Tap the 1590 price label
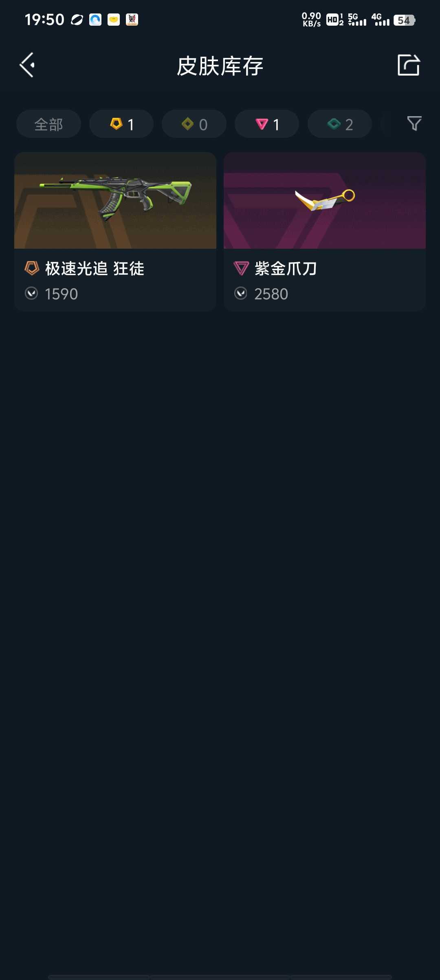Image resolution: width=440 pixels, height=980 pixels. tap(61, 294)
